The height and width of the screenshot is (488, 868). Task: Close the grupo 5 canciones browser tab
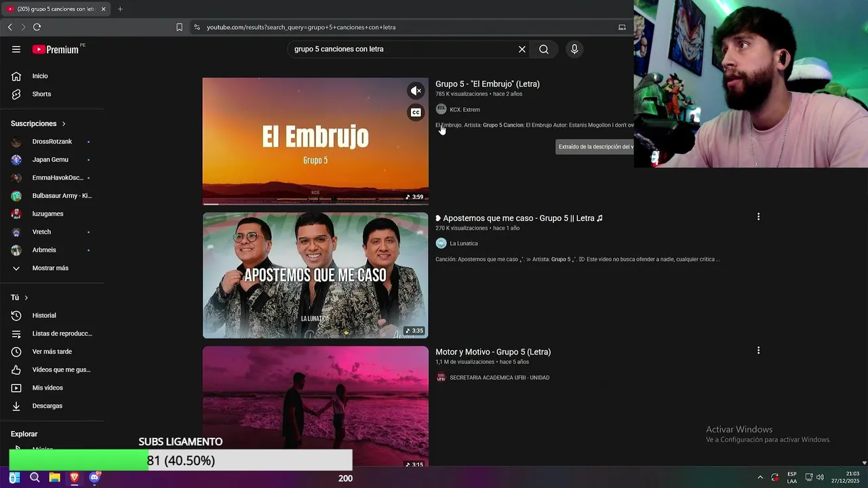click(103, 9)
